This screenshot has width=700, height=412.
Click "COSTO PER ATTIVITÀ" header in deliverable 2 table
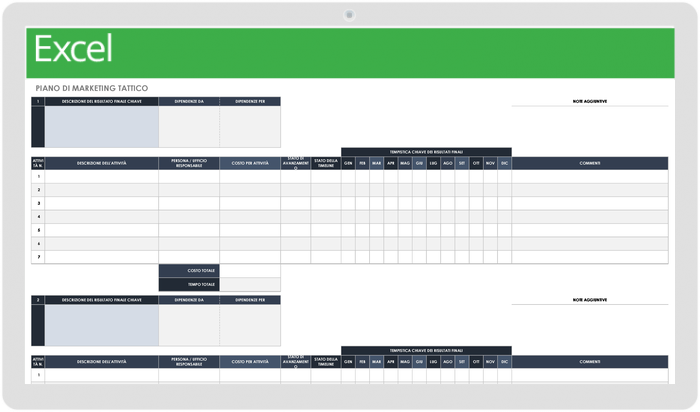click(250, 362)
